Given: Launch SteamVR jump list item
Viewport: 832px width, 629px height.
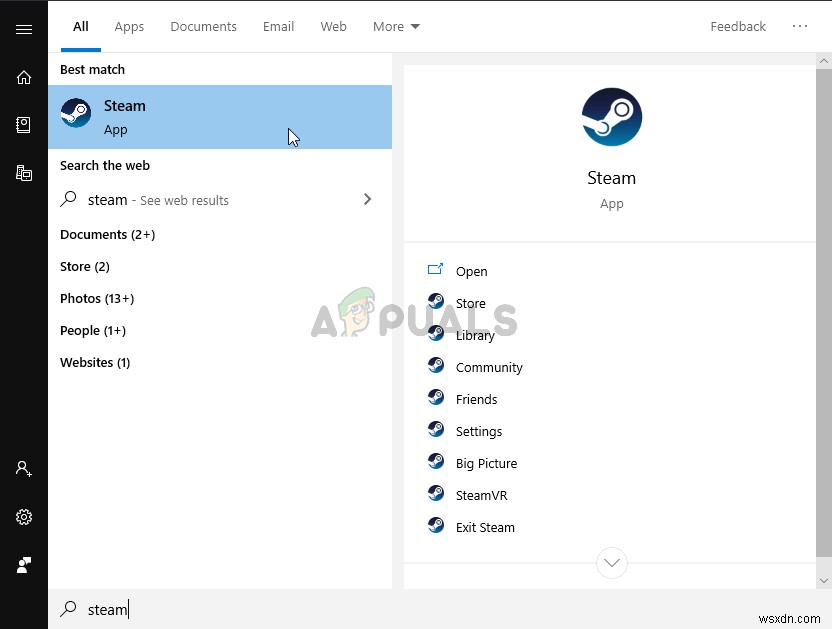Looking at the screenshot, I should click(481, 495).
